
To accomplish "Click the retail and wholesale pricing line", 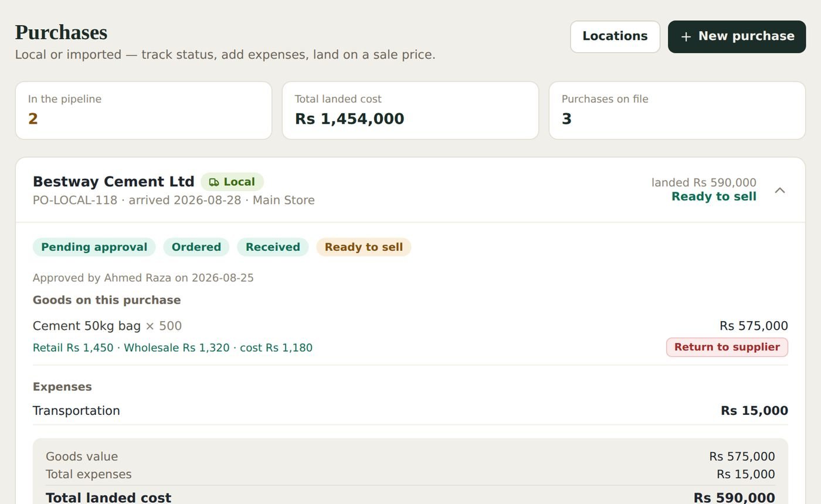I will click(x=172, y=348).
